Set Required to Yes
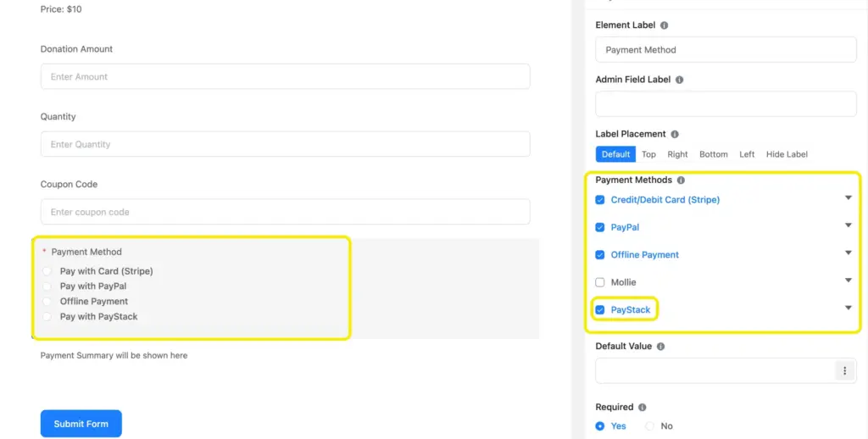The width and height of the screenshot is (868, 439). (600, 426)
